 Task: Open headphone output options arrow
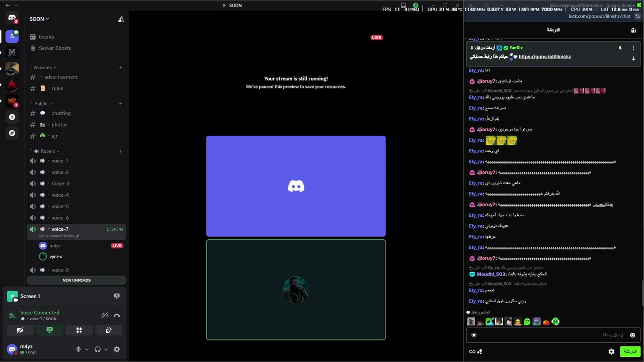106,349
